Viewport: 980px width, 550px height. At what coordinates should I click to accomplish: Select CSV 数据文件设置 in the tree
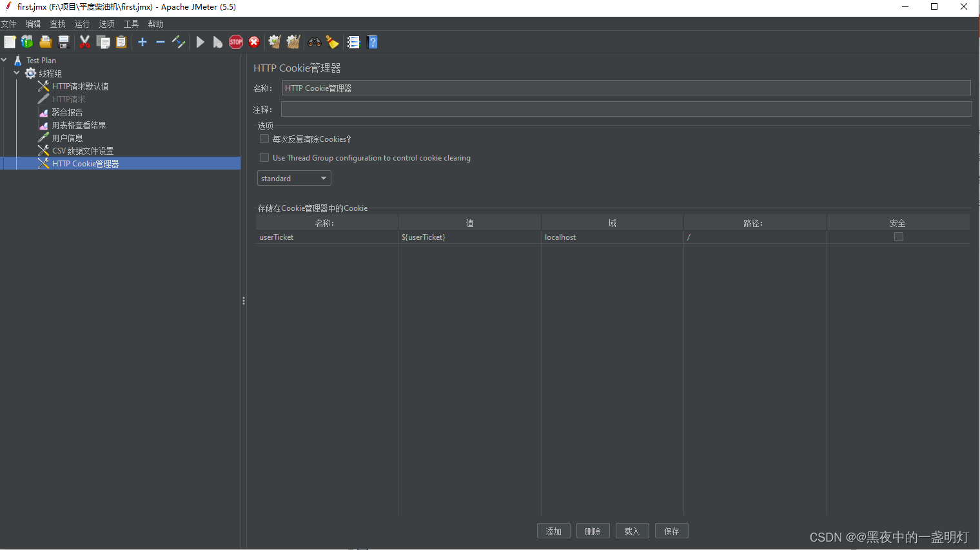pyautogui.click(x=83, y=151)
